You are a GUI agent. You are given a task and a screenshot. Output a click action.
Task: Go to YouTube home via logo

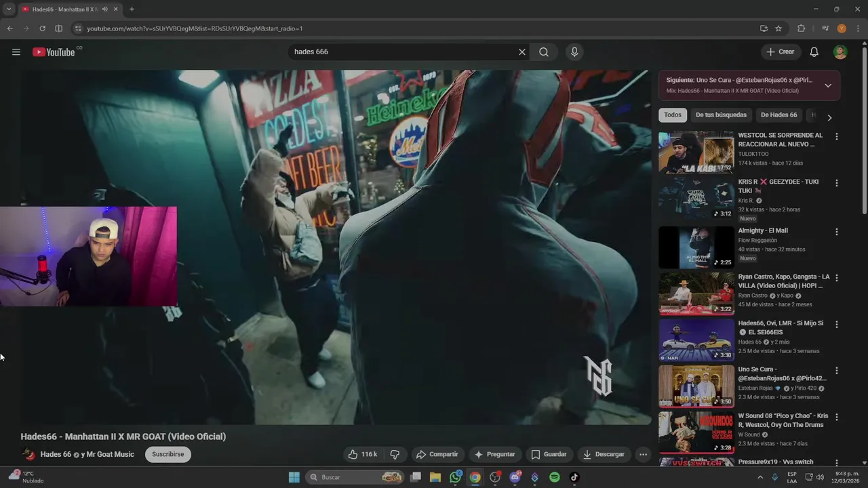coord(54,52)
